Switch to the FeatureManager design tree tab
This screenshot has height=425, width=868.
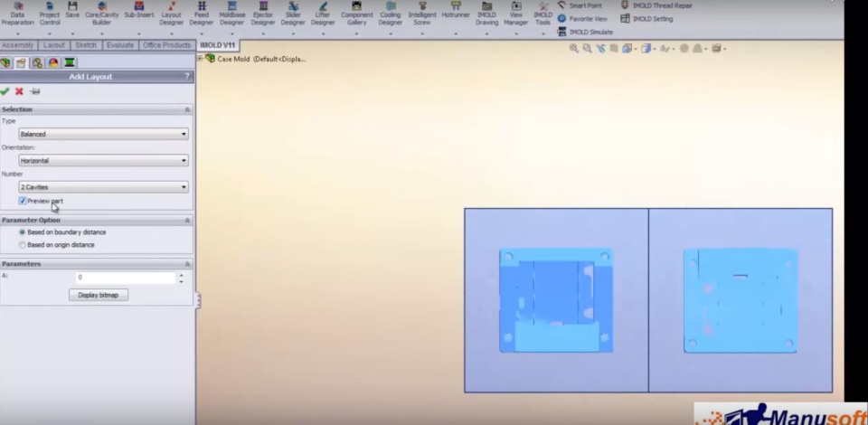(5, 62)
